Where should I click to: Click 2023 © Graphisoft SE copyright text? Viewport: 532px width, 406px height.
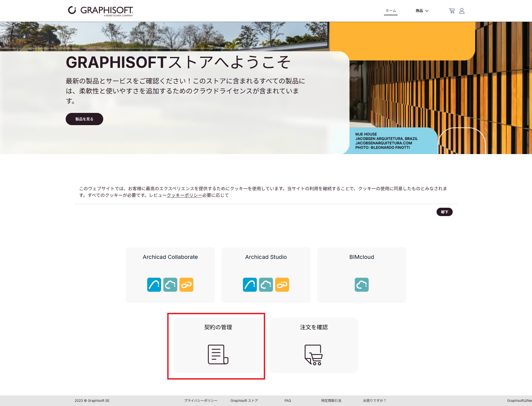click(x=92, y=401)
